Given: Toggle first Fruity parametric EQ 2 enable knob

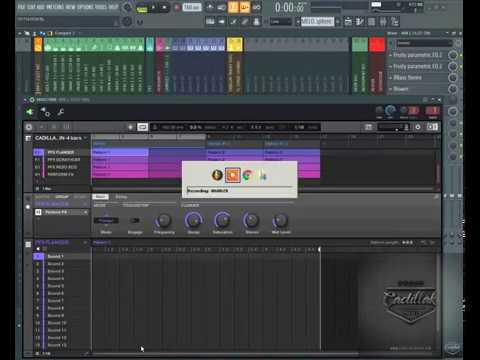Looking at the screenshot, I should (453, 55).
